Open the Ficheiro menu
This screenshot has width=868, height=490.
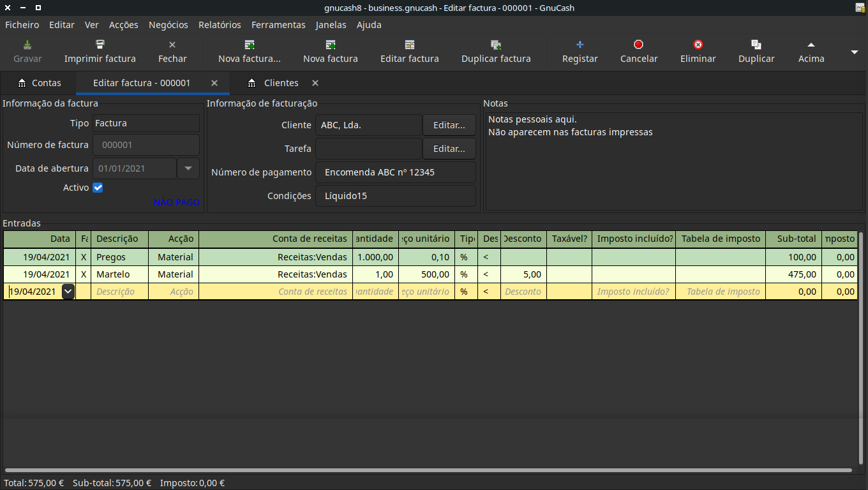[22, 25]
